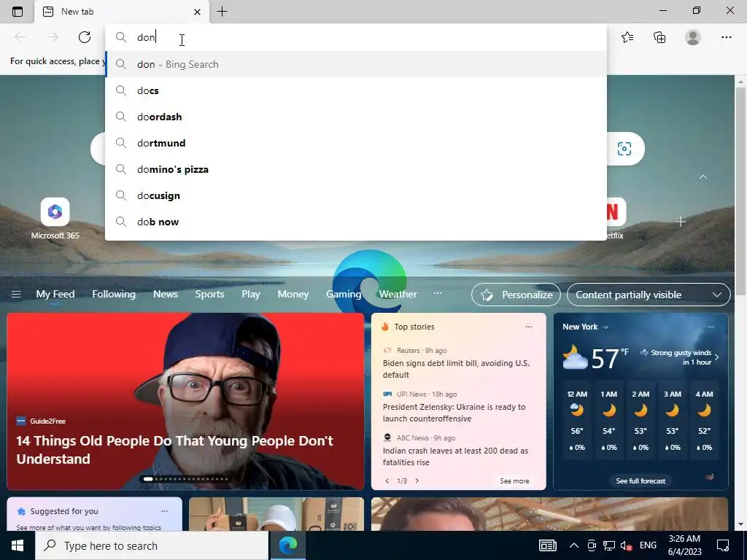Open the ENG language indicator
This screenshot has width=747, height=560.
[648, 545]
